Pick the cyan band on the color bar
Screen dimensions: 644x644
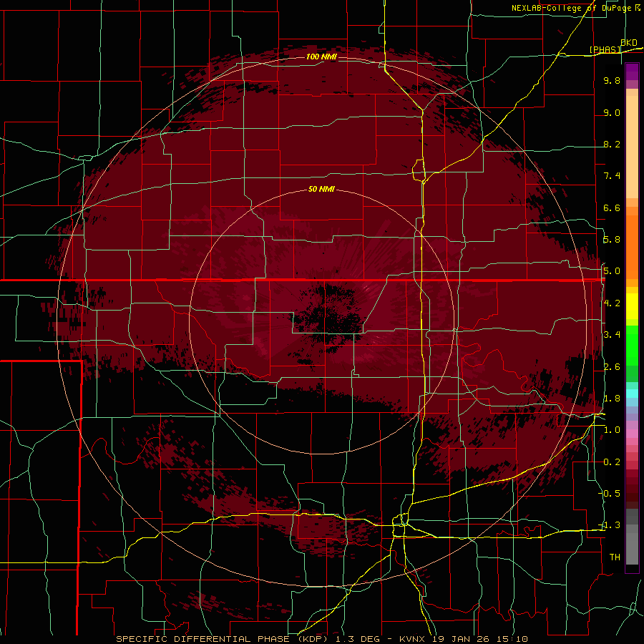(x=632, y=394)
